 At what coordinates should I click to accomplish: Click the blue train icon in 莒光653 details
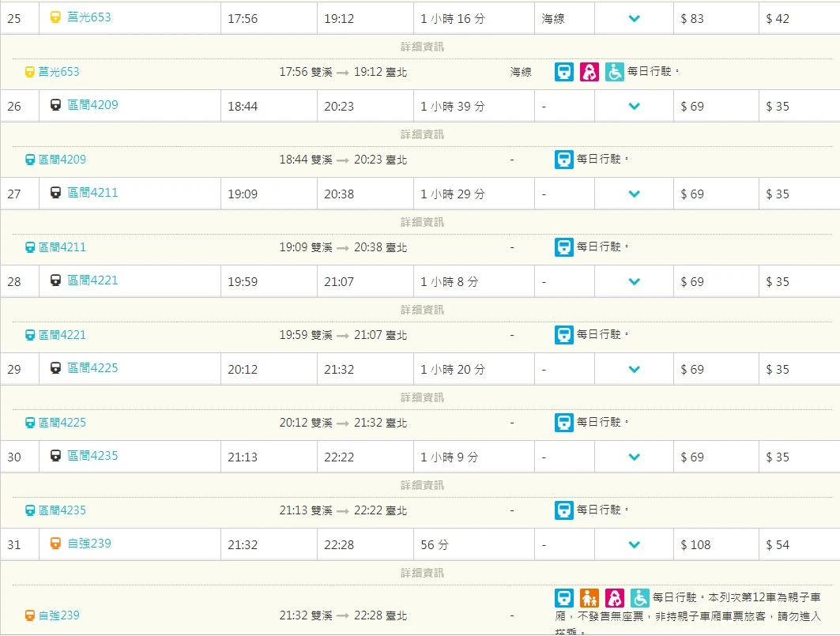click(564, 72)
